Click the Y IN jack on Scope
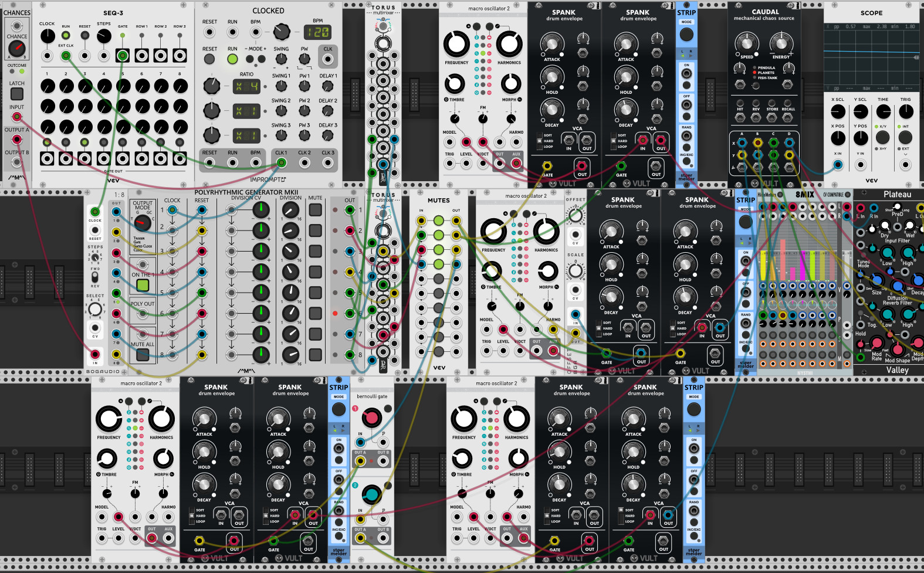The image size is (924, 573). 860,165
